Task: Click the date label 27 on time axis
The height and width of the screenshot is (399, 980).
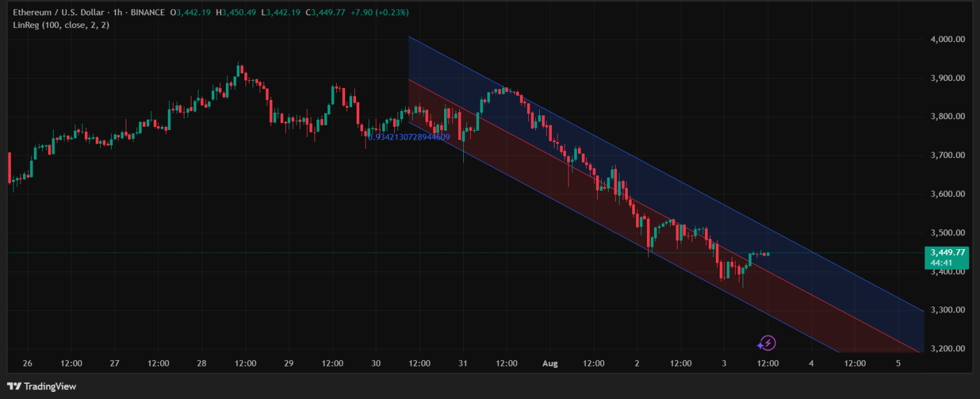Action: (x=115, y=364)
